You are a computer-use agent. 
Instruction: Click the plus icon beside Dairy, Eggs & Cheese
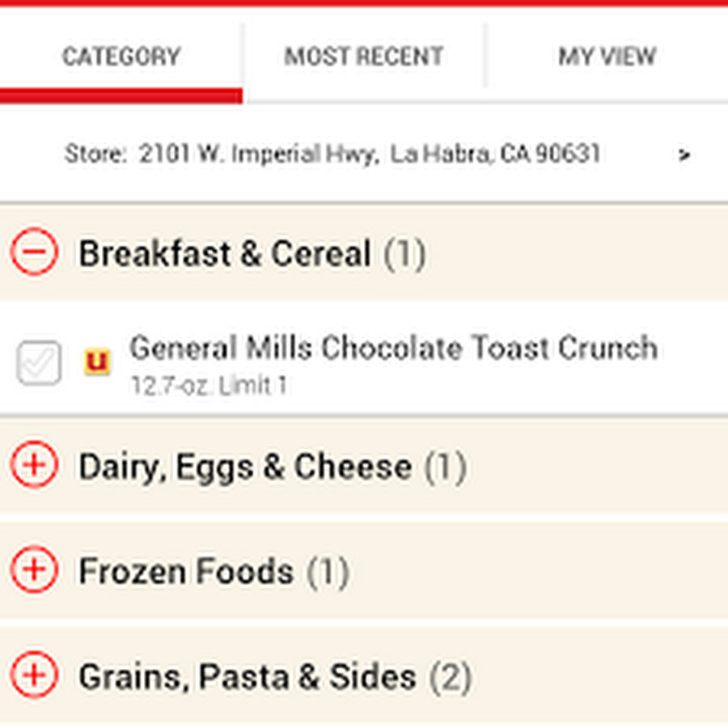point(34,465)
